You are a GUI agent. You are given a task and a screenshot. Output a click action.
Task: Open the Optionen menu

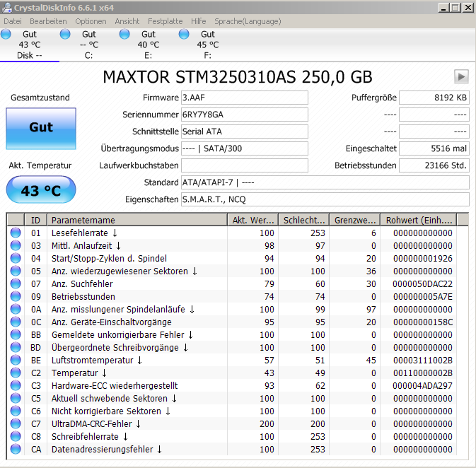(91, 21)
